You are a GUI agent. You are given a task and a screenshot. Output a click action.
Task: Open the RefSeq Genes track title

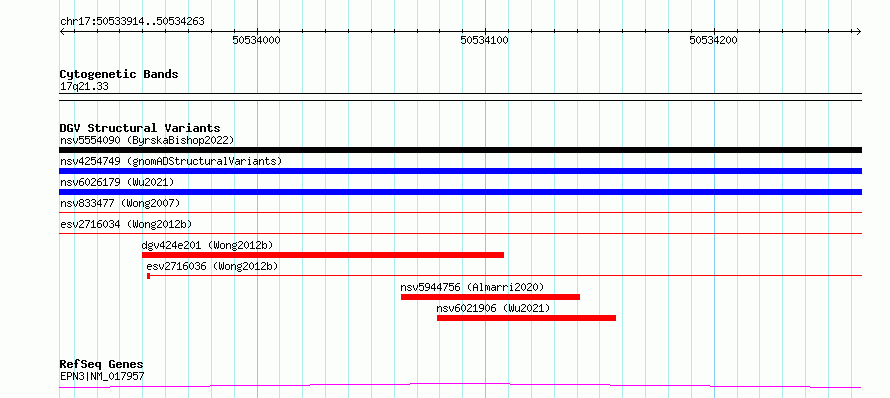(x=102, y=365)
